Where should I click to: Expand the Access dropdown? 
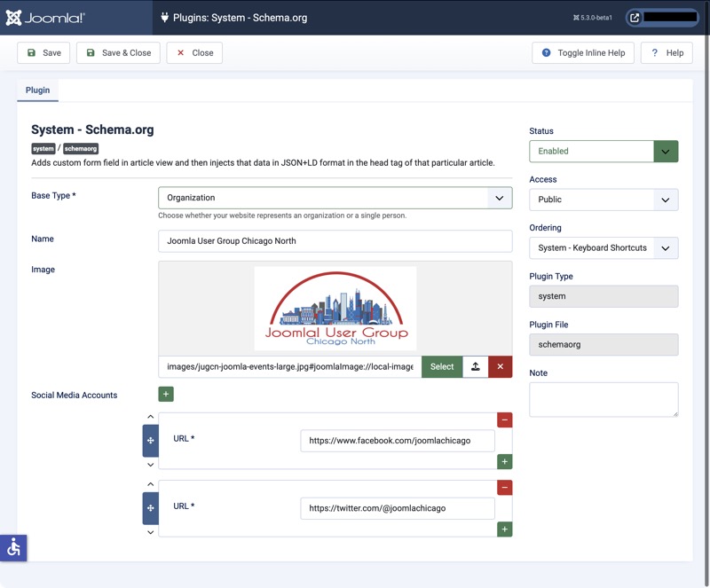603,200
